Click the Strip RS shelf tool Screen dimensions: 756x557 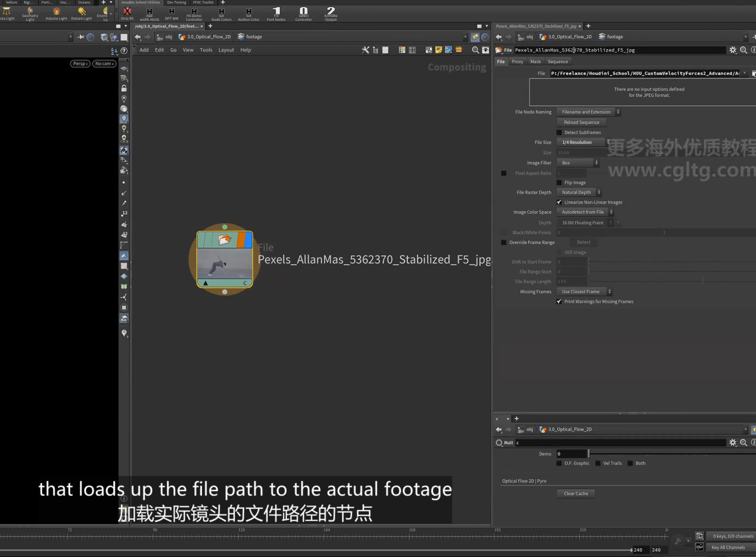click(127, 13)
